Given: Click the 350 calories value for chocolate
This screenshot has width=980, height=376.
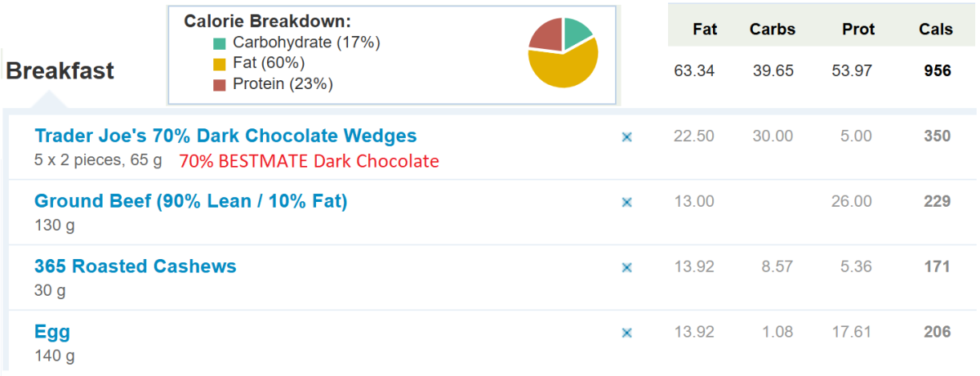Looking at the screenshot, I should [938, 137].
